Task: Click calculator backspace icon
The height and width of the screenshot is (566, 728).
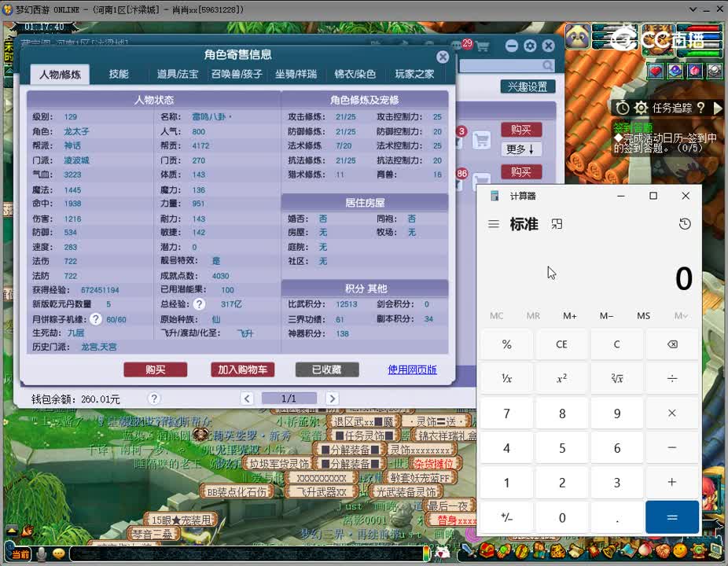Action: pyautogui.click(x=672, y=344)
